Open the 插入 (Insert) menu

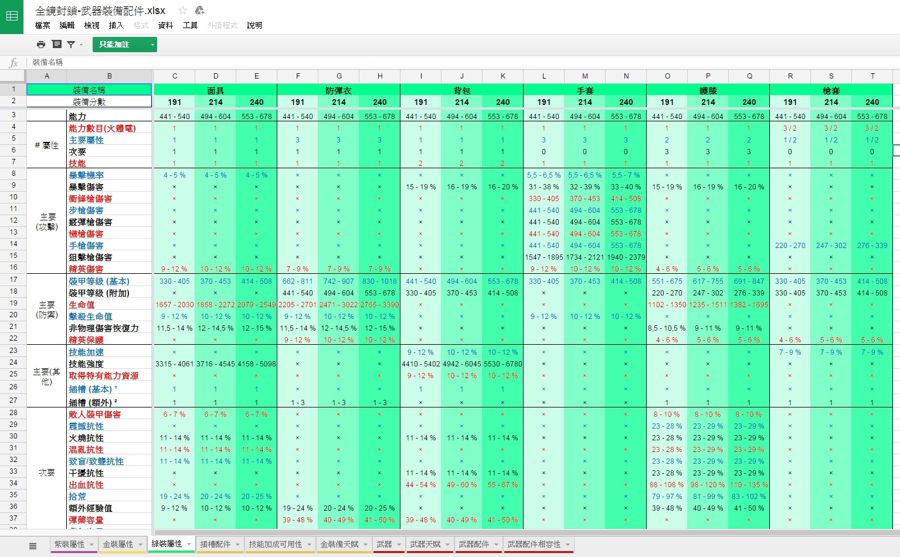116,25
